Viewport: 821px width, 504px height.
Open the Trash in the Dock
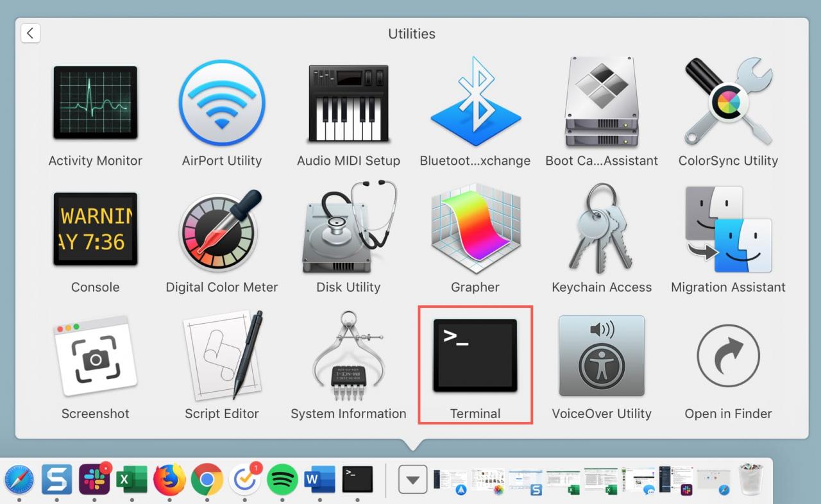coord(751,480)
